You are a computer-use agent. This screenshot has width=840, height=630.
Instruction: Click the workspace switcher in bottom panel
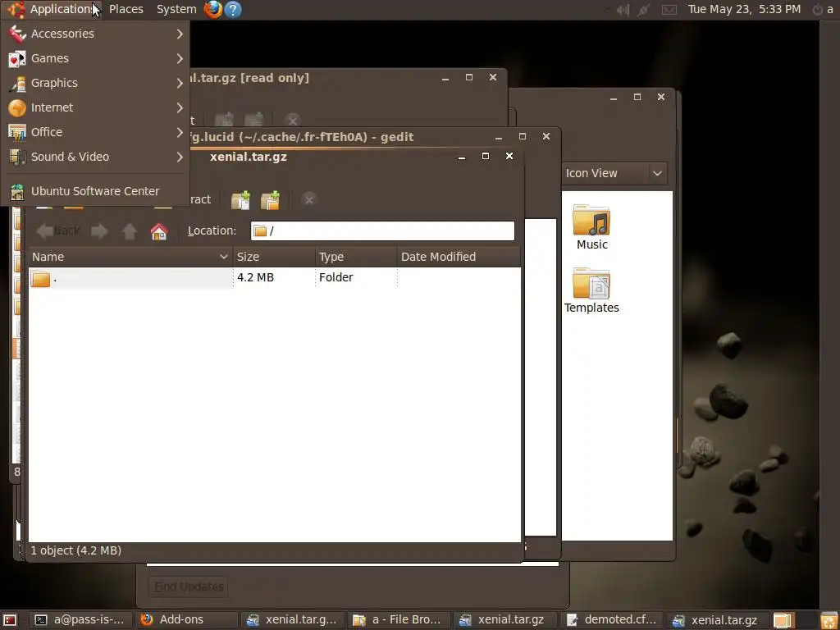click(784, 620)
